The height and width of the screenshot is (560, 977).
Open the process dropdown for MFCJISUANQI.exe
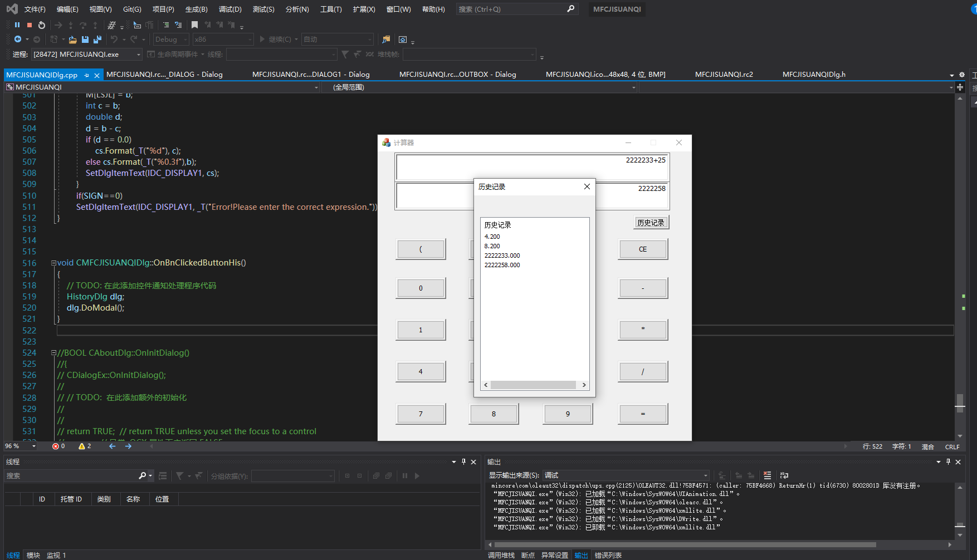coord(138,55)
